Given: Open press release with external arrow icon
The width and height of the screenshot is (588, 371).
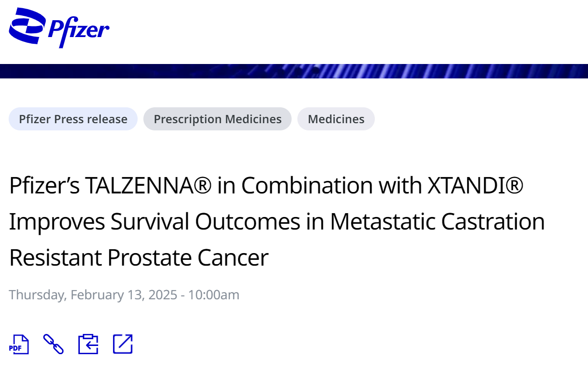Looking at the screenshot, I should pos(123,344).
